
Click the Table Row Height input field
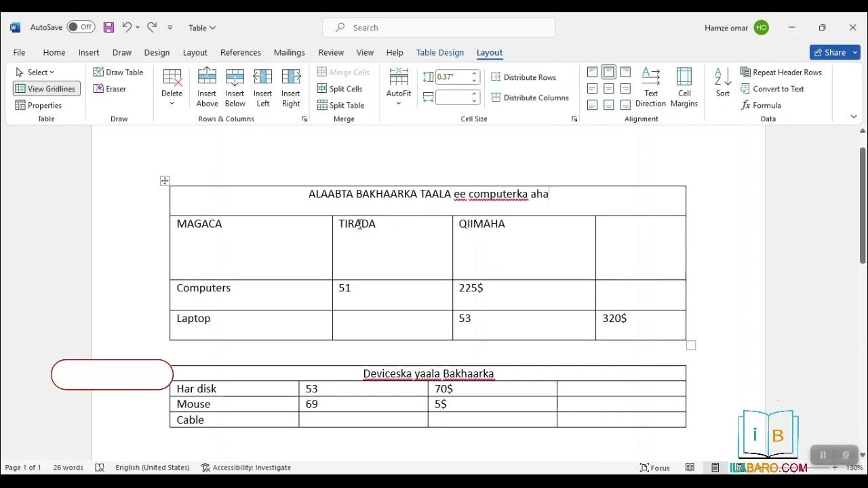coord(452,77)
